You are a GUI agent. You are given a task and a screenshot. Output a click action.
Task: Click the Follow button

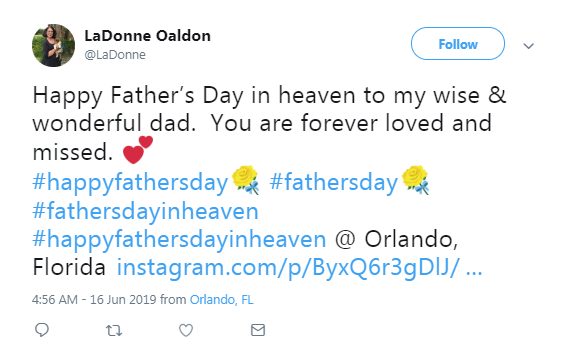[x=458, y=44]
